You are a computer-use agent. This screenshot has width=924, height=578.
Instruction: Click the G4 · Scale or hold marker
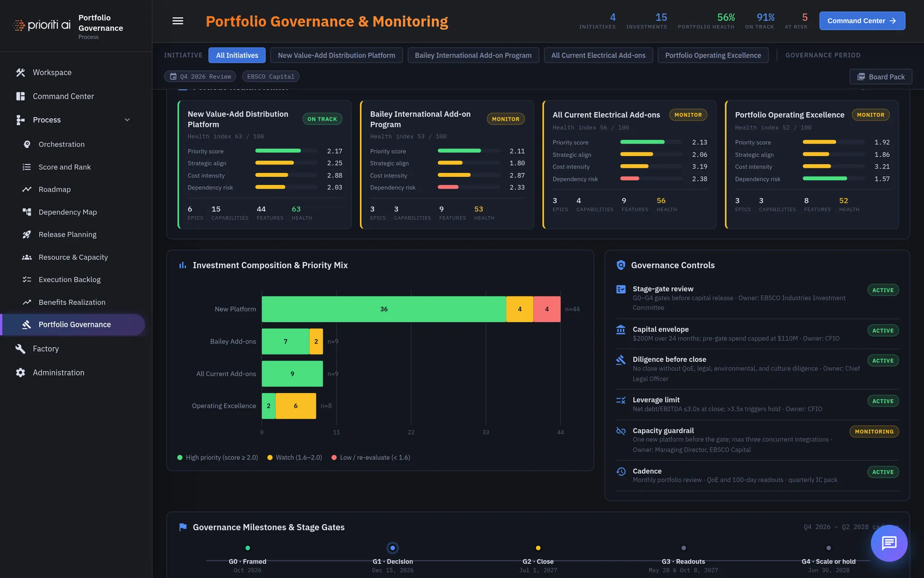click(829, 548)
